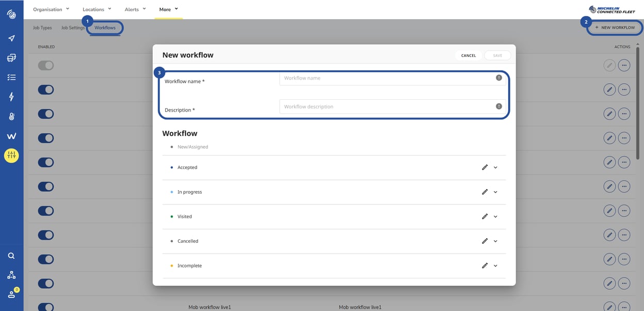The height and width of the screenshot is (311, 644).
Task: Click the New/Assigned status label
Action: (x=192, y=147)
